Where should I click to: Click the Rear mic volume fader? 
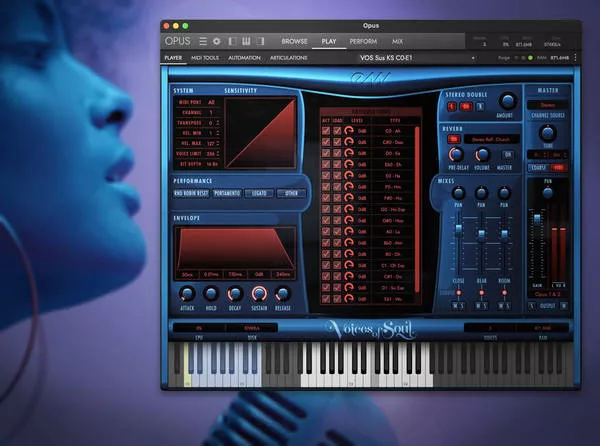[481, 233]
